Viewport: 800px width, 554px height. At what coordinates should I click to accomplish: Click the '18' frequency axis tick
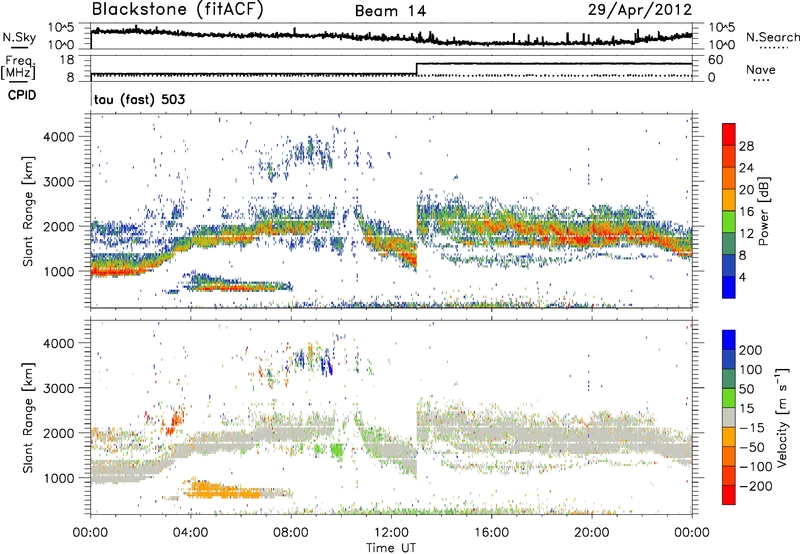(67, 60)
